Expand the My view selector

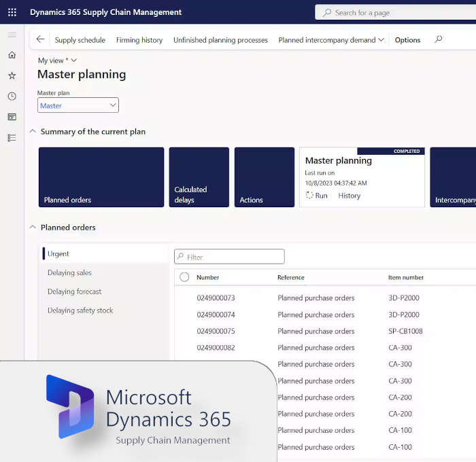pos(57,60)
